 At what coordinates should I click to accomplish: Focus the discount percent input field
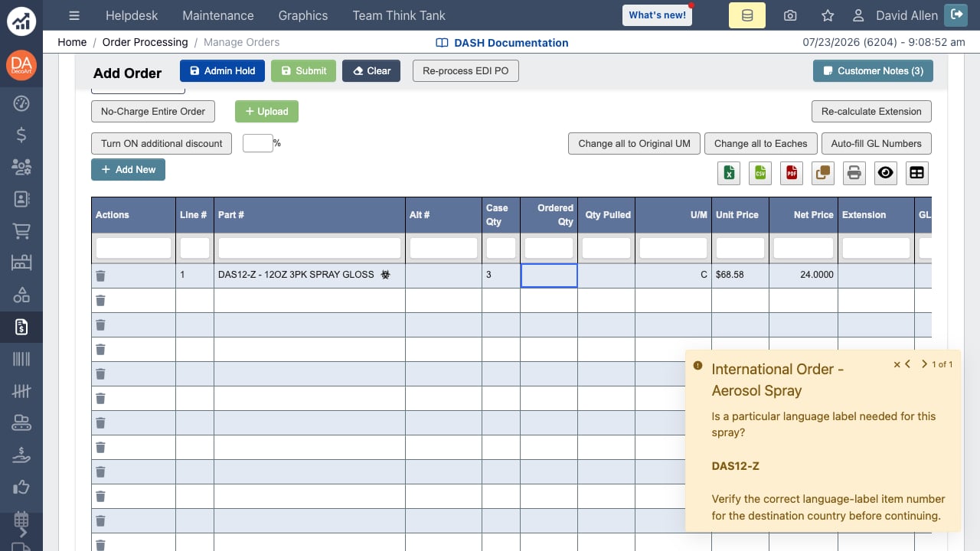(258, 143)
